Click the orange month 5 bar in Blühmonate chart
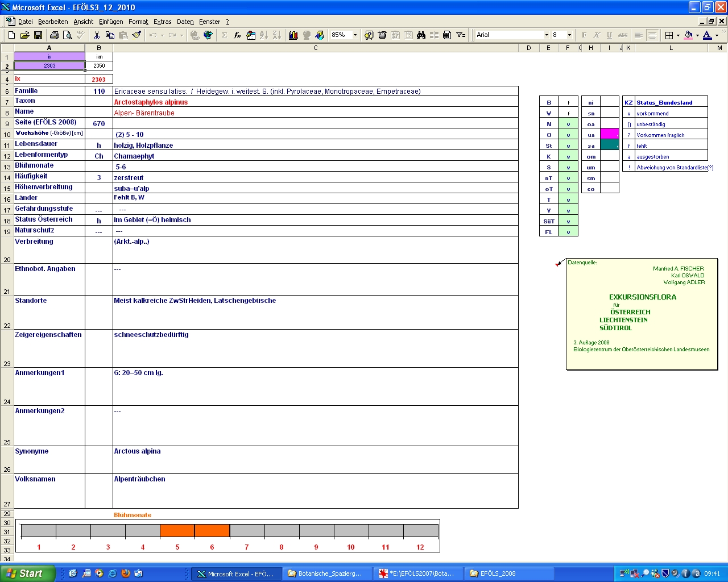728x582 pixels. coord(177,531)
